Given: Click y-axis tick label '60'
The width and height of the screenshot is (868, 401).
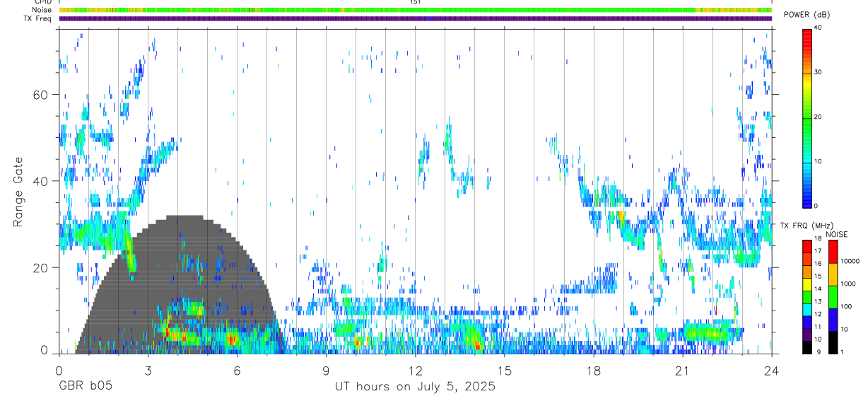Looking at the screenshot, I should 42,95.
